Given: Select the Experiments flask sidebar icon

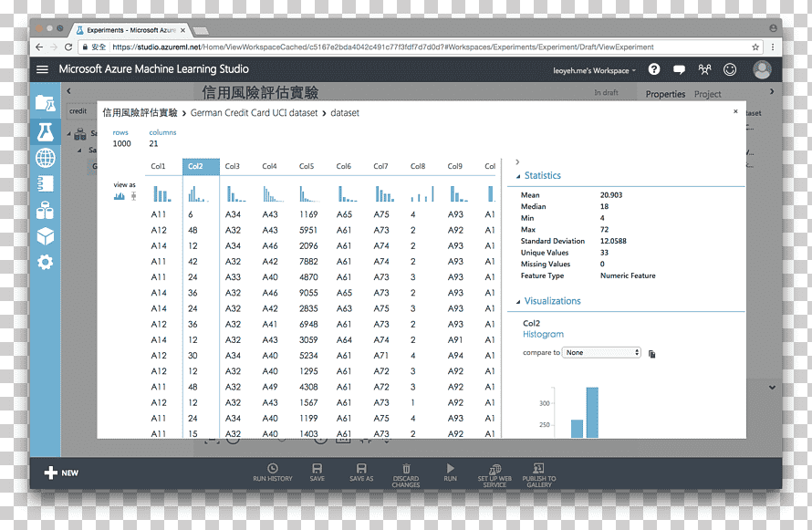Looking at the screenshot, I should tap(45, 132).
